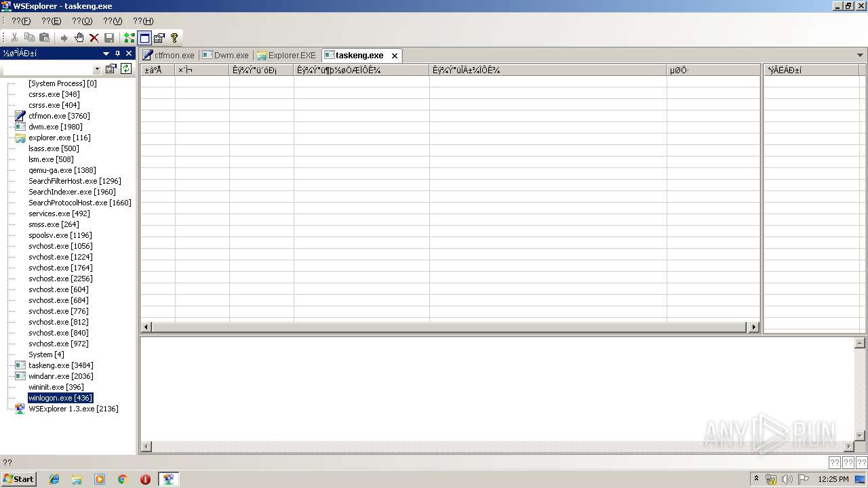Viewport: 868px width, 488px height.
Task: Click the refresh icon in process panel
Action: [x=125, y=68]
